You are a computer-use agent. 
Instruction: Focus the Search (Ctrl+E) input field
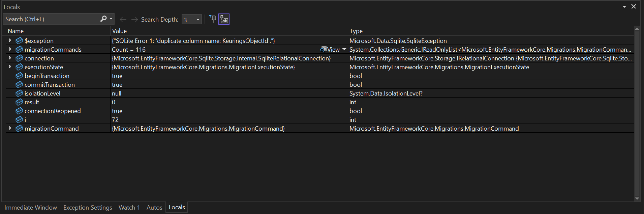(51, 19)
